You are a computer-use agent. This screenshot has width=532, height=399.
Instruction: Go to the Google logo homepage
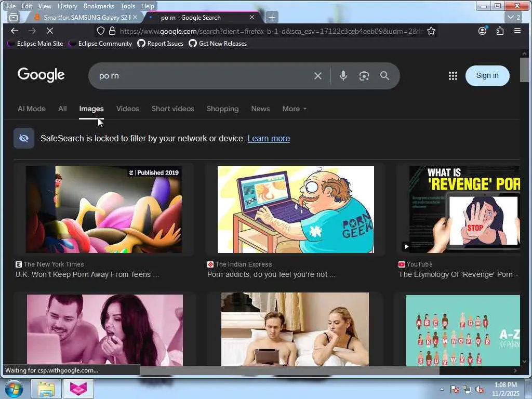pos(41,75)
